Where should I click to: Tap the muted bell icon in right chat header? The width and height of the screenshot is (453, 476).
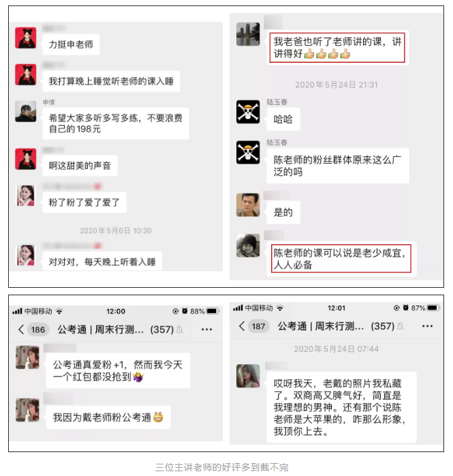pos(401,326)
